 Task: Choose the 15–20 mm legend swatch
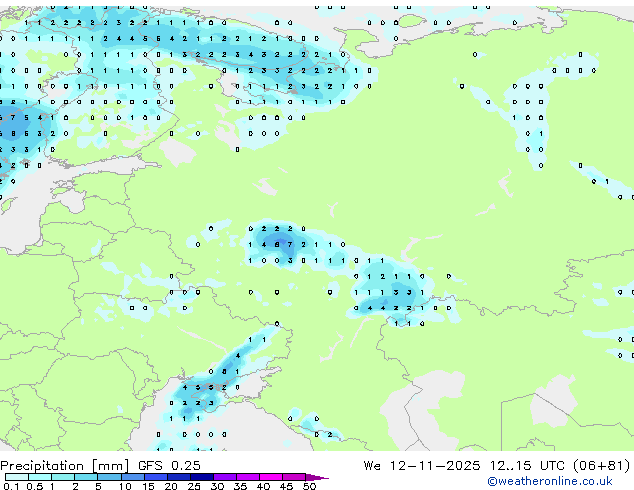click(x=156, y=477)
